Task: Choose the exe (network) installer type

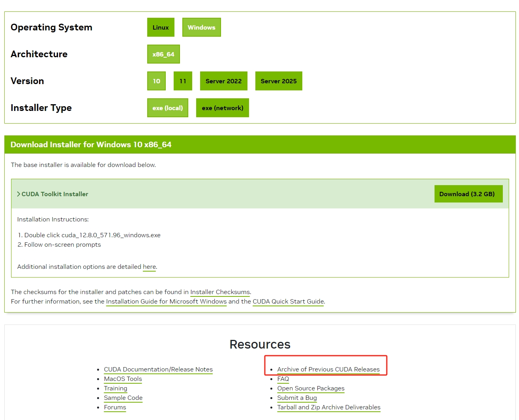Action: tap(223, 108)
